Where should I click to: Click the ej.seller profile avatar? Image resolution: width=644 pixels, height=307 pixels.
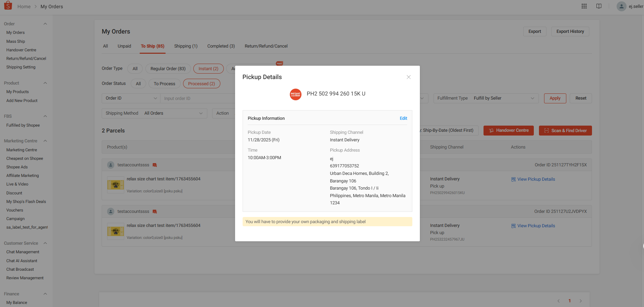[621, 6]
